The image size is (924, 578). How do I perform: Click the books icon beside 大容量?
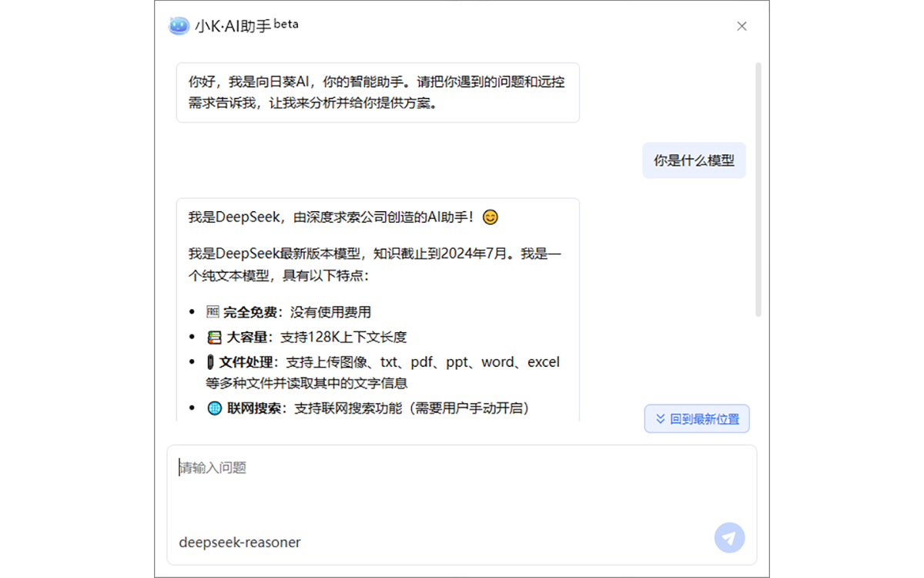[x=215, y=337]
